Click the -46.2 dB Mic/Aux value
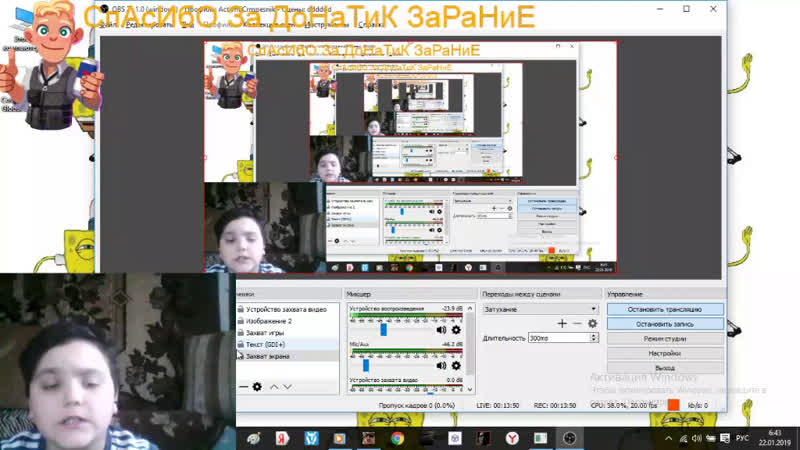The height and width of the screenshot is (450, 800). 453,344
